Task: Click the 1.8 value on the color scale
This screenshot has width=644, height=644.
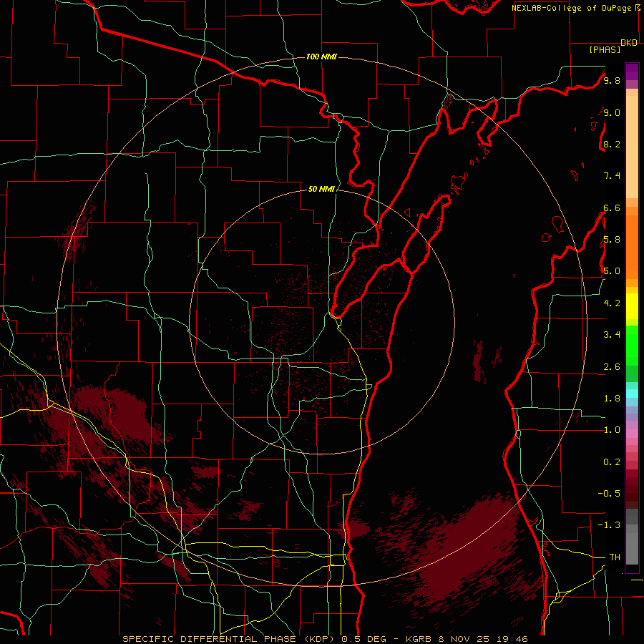Action: tap(612, 399)
